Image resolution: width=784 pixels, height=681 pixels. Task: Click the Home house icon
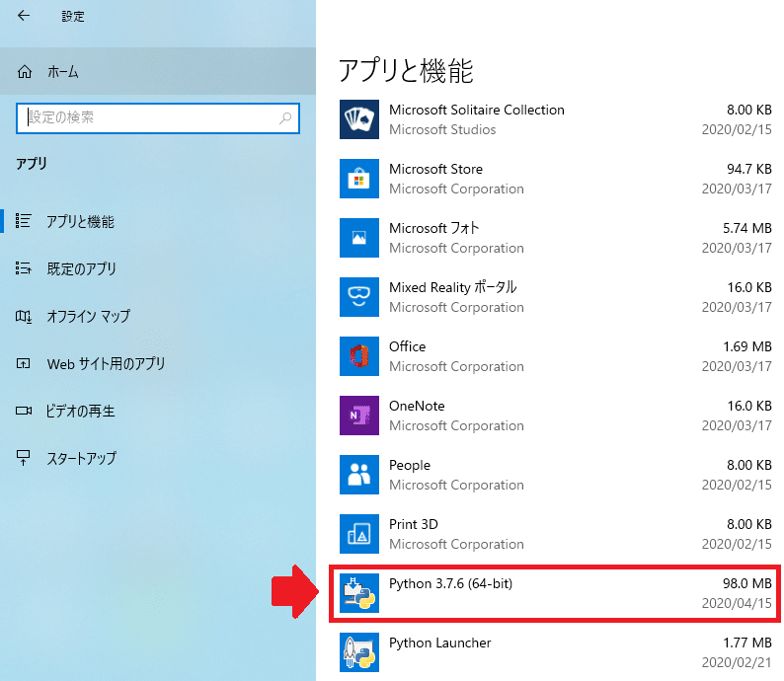point(25,72)
